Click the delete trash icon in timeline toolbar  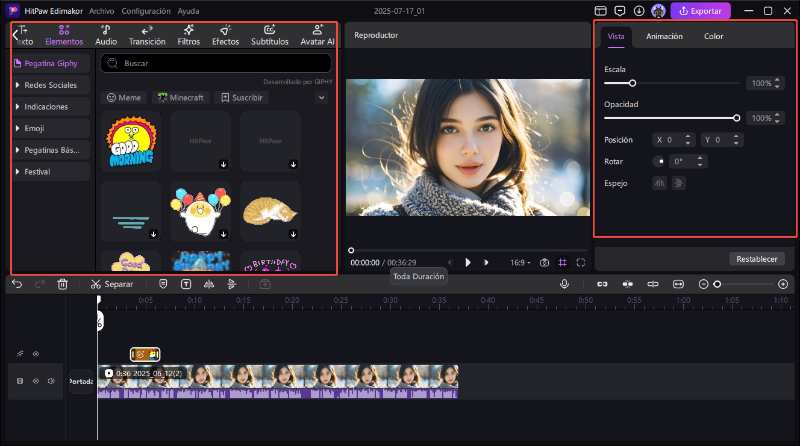(x=62, y=284)
